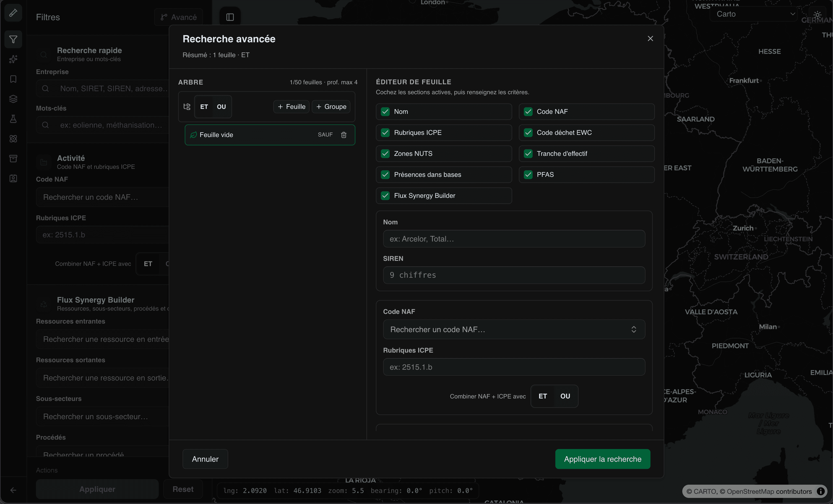Close the Recherche avancée dialog
Viewport: 833px width, 504px height.
click(650, 38)
